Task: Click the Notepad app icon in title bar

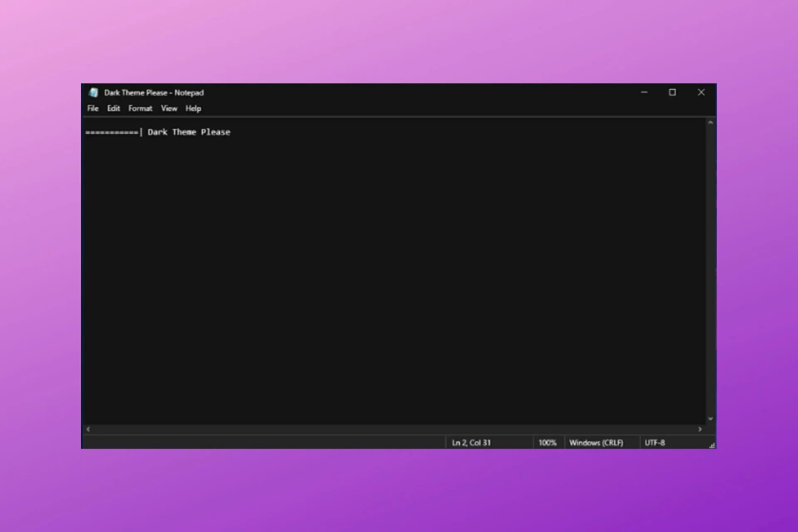Action: point(94,92)
